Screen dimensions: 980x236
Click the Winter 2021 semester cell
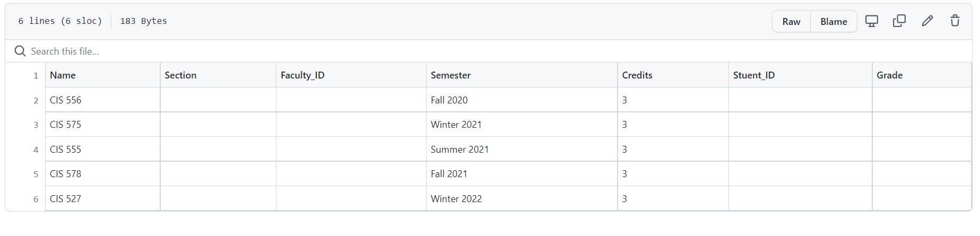tap(456, 125)
